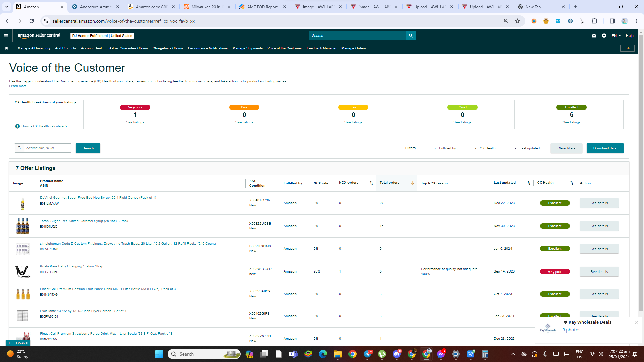The width and height of the screenshot is (644, 362).
Task: Open the Chrome extensions puzzle icon
Action: tap(594, 21)
